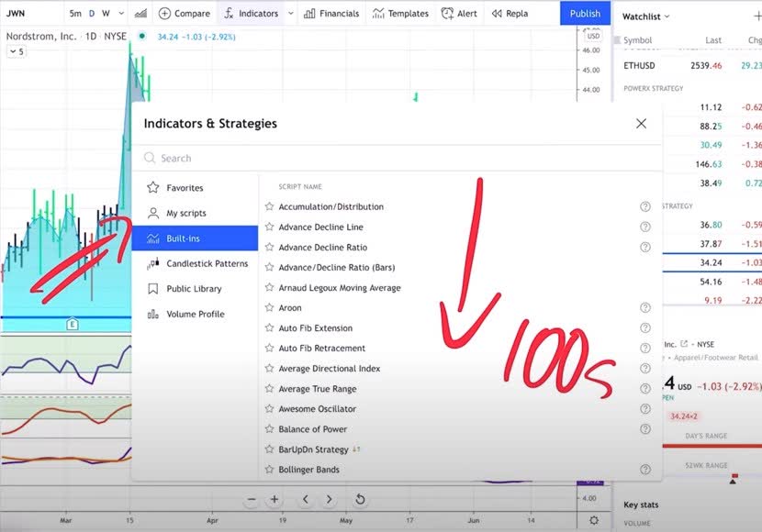This screenshot has height=532, width=762.
Task: Open the Financials panel
Action: click(332, 14)
